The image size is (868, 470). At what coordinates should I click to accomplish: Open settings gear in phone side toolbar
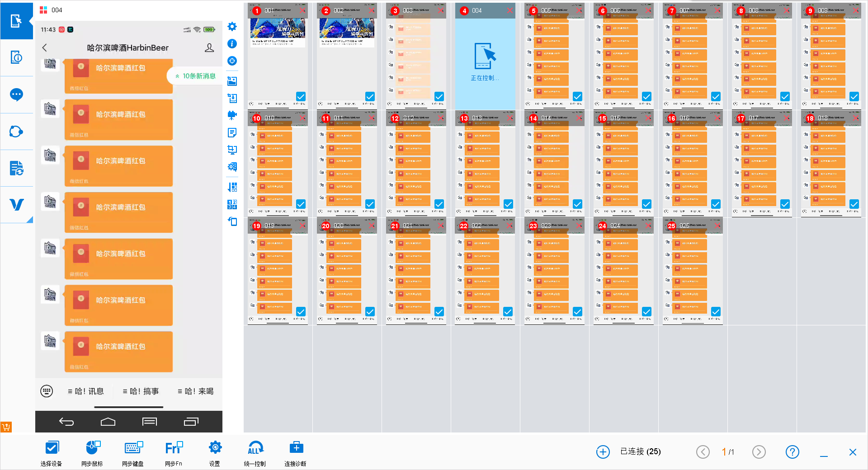pos(232,27)
